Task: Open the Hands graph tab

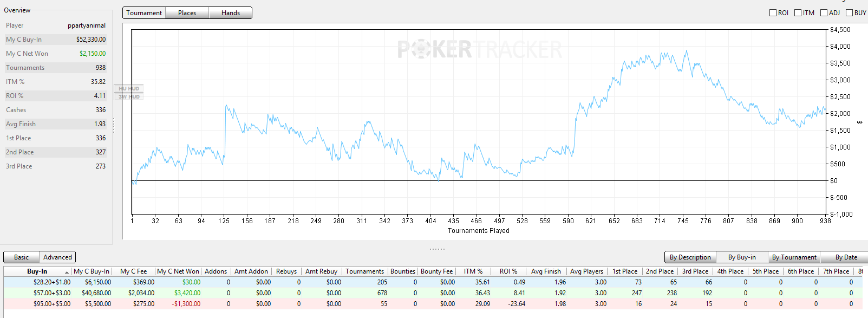Action: click(231, 13)
